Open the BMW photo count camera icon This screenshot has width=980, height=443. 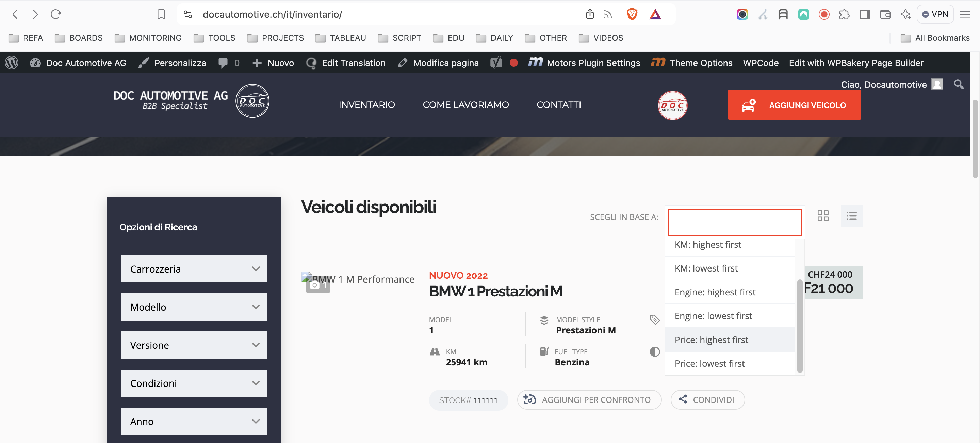[x=318, y=285]
